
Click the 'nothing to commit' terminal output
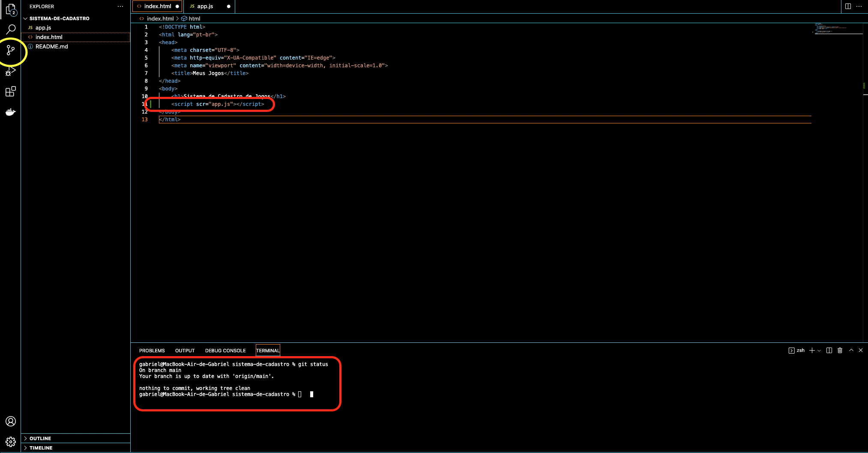pyautogui.click(x=195, y=388)
